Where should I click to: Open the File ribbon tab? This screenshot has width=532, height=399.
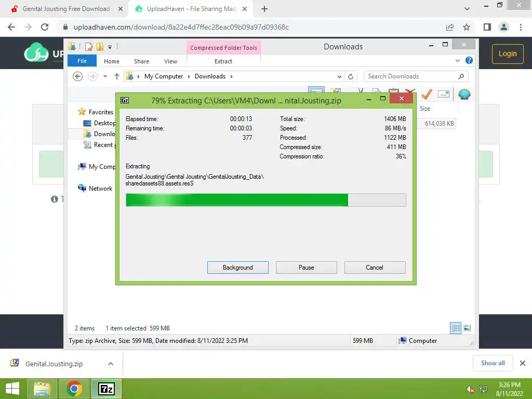[82, 61]
